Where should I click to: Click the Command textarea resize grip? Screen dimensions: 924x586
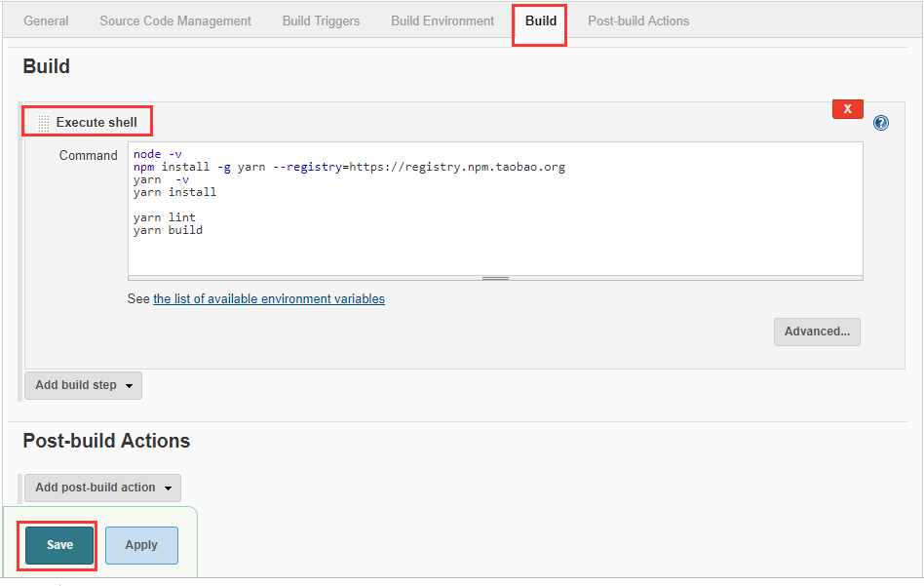coord(495,278)
